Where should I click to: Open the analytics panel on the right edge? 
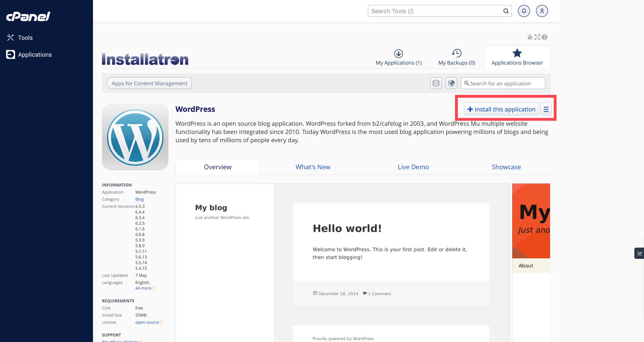(x=640, y=253)
